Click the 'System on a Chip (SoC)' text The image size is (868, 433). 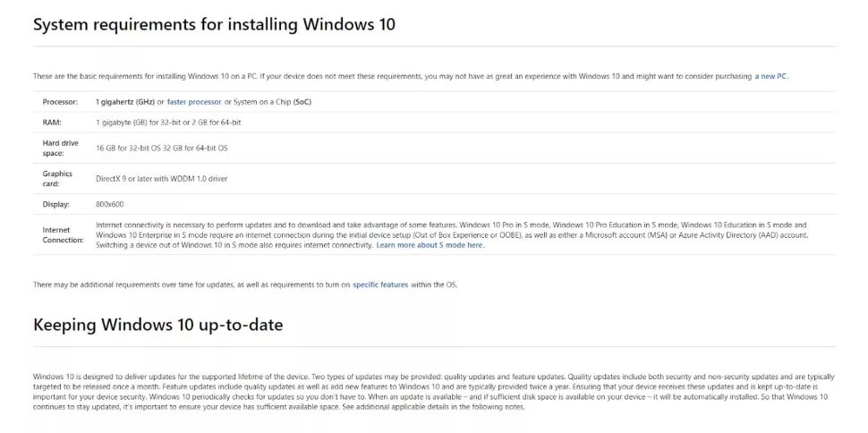(x=272, y=102)
